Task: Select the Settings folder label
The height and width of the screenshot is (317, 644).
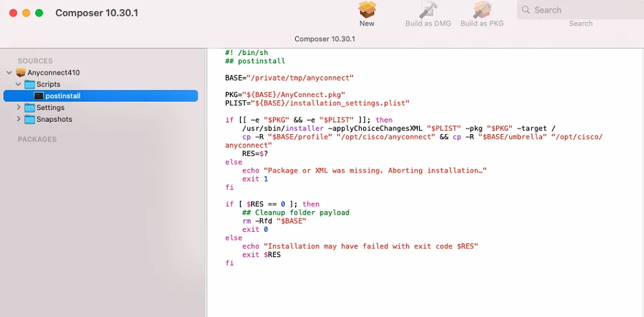Action: (50, 107)
